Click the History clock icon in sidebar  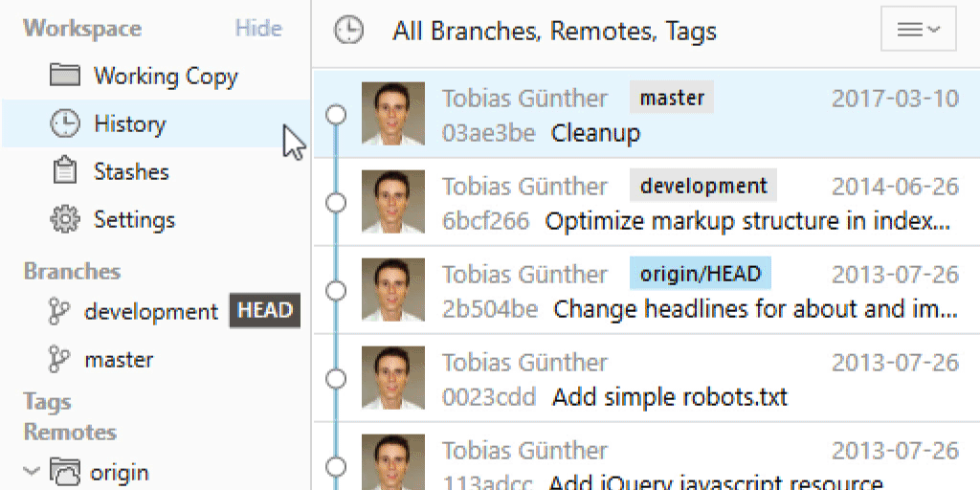point(64,123)
